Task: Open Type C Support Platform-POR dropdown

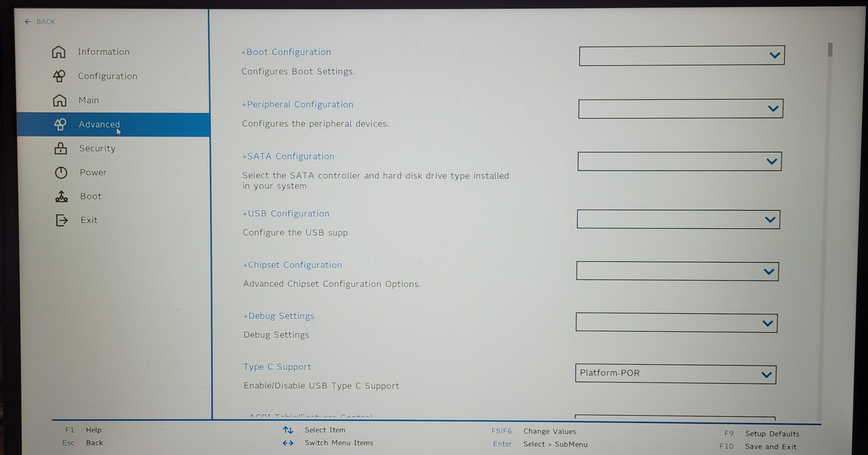Action: tap(675, 374)
